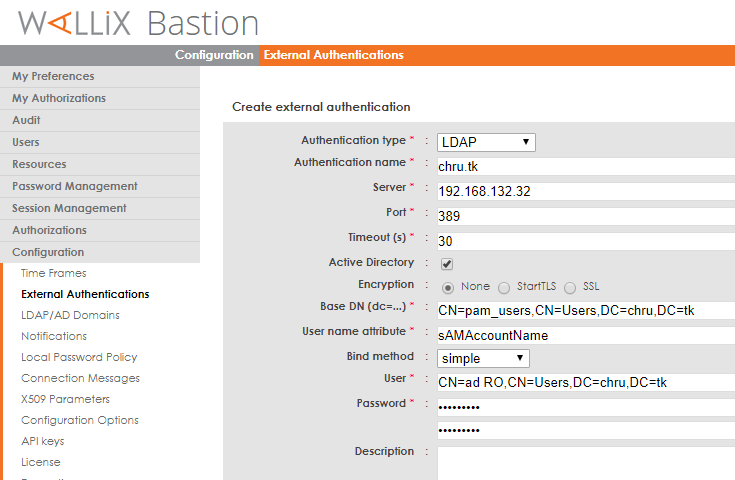Screen dimensions: 735x480
Task: Click the WALLIX Bastion logo
Action: (138, 23)
